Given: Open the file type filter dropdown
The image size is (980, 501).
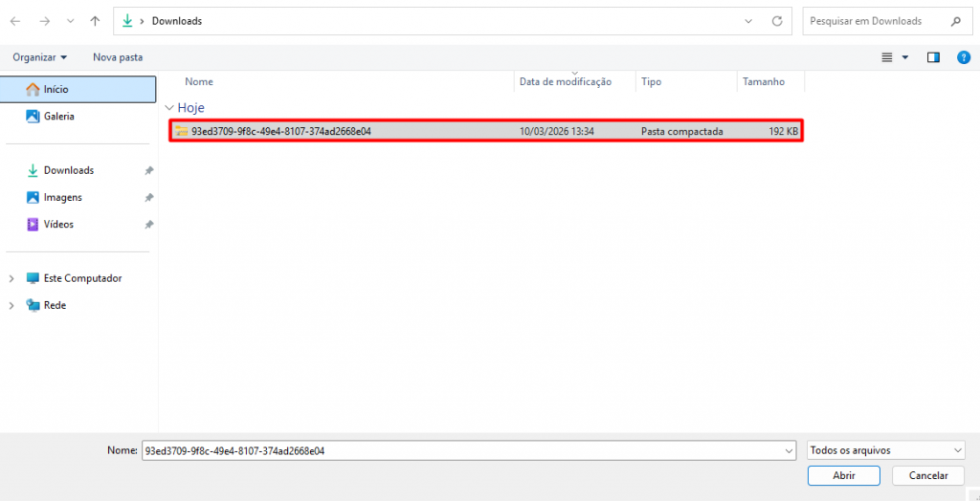Looking at the screenshot, I should (x=885, y=450).
